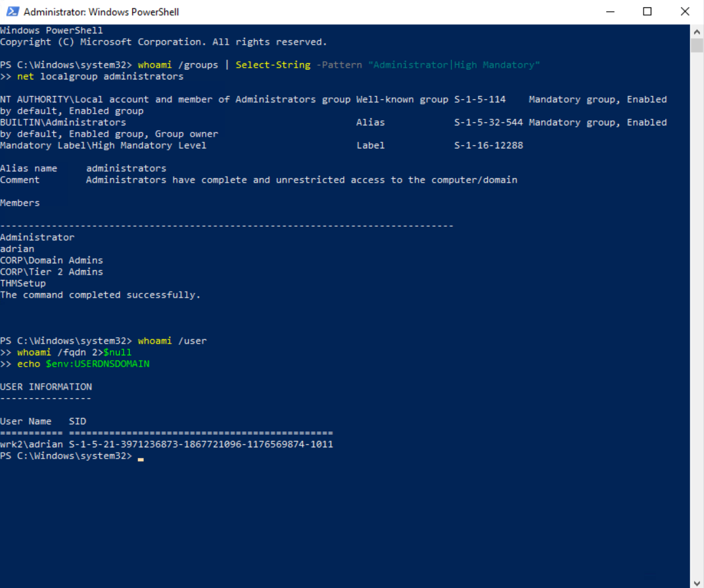Click the 'echo $env:USERDNSDOMAIN' command

(x=83, y=364)
